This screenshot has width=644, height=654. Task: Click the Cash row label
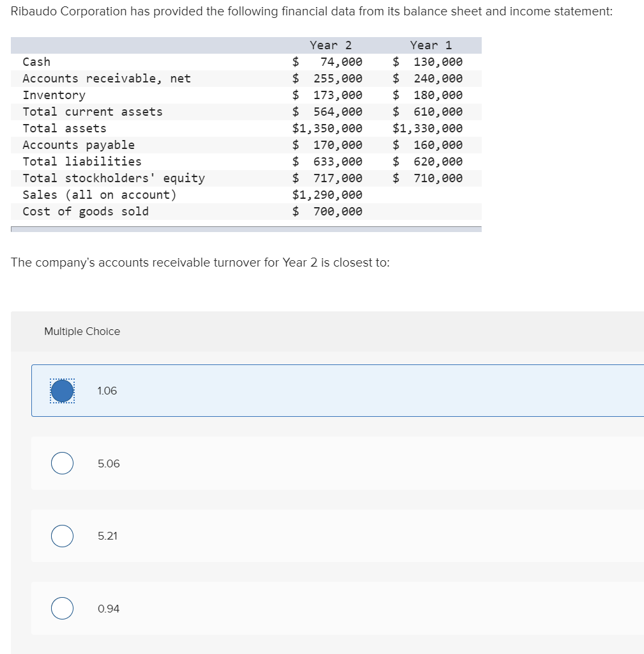(36, 62)
